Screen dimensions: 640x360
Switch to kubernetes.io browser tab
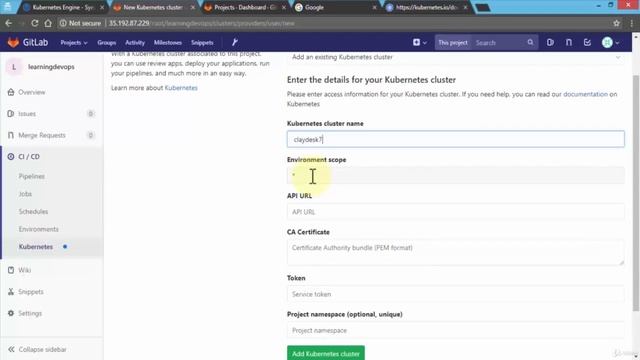pos(427,7)
